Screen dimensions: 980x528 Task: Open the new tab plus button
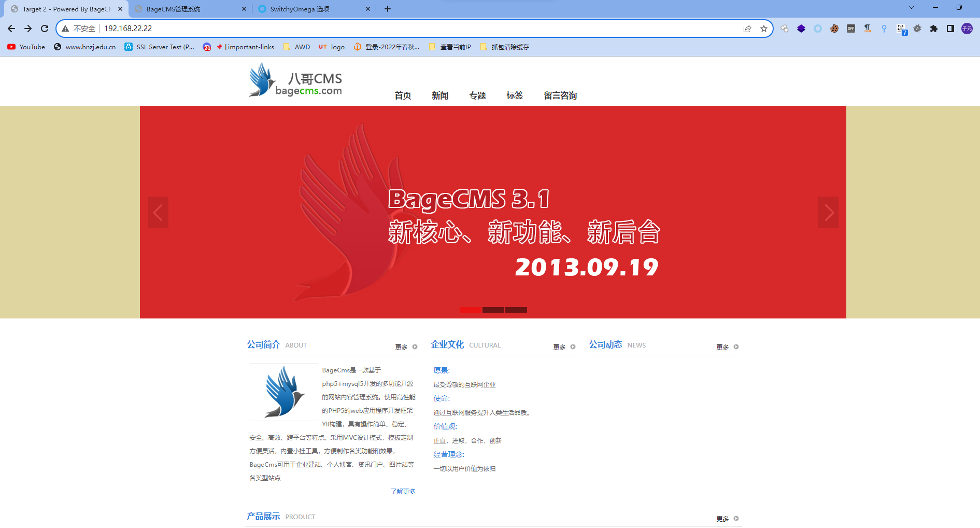[388, 9]
